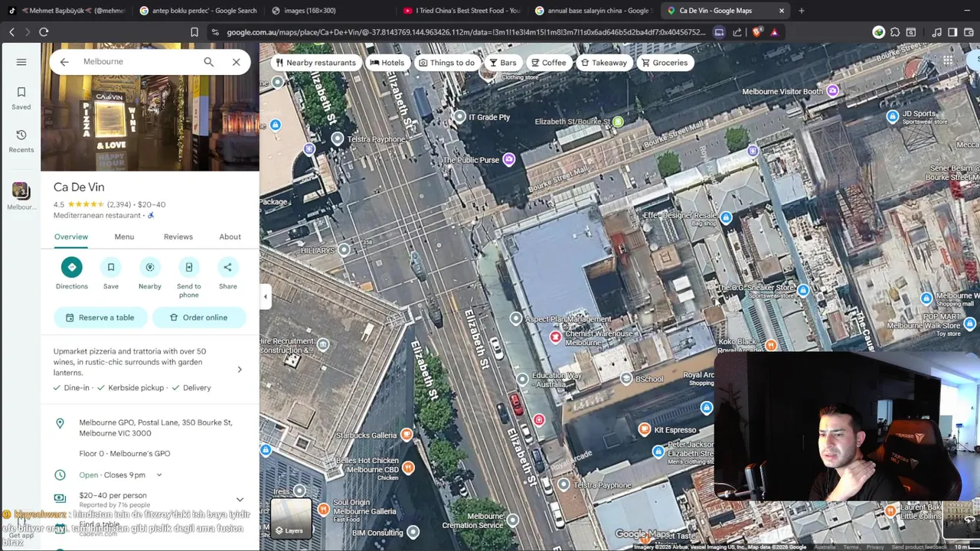Click the Ca De Vin photo thumbnail
This screenshot has height=551, width=980.
149,107
